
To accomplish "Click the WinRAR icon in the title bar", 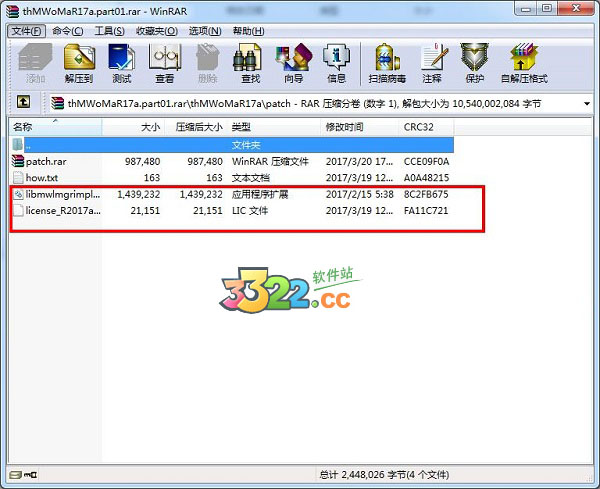I will (12, 11).
